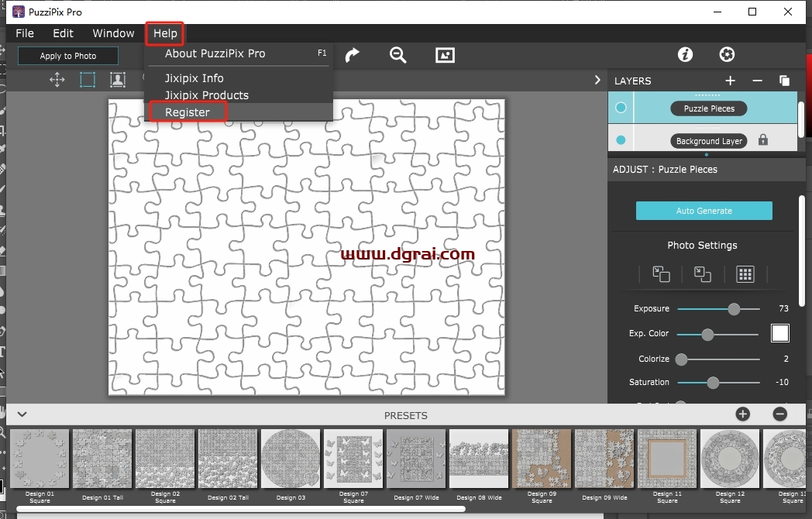Remove layer with minus icon in Layers
Screen dimensions: 812x519
click(757, 81)
